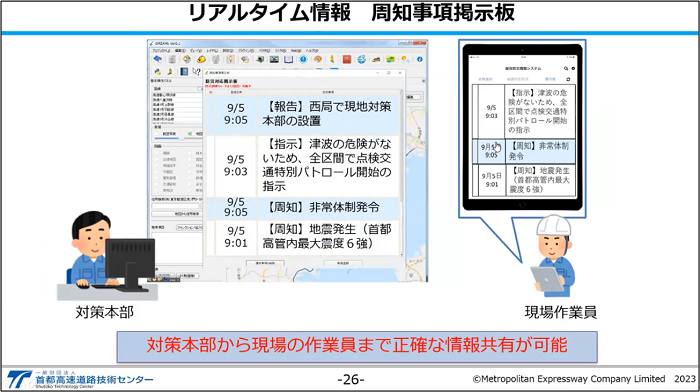Click the search magnifier icon on tablet screen

pos(566,68)
